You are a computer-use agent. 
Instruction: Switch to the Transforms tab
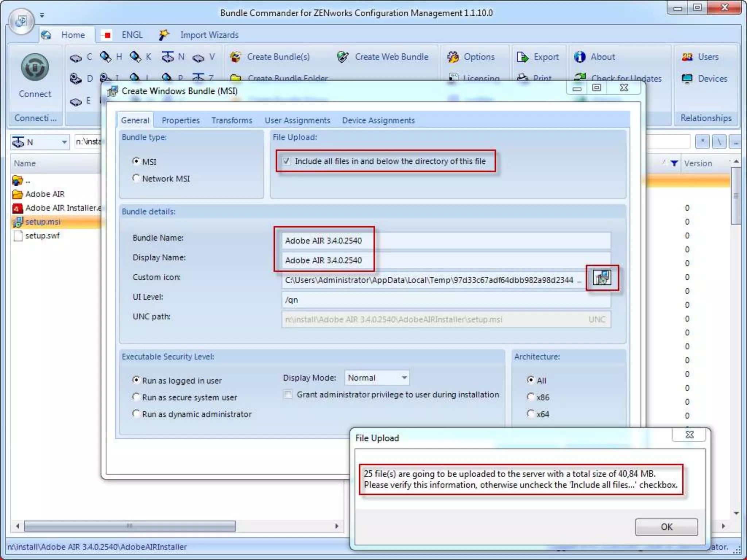click(232, 120)
